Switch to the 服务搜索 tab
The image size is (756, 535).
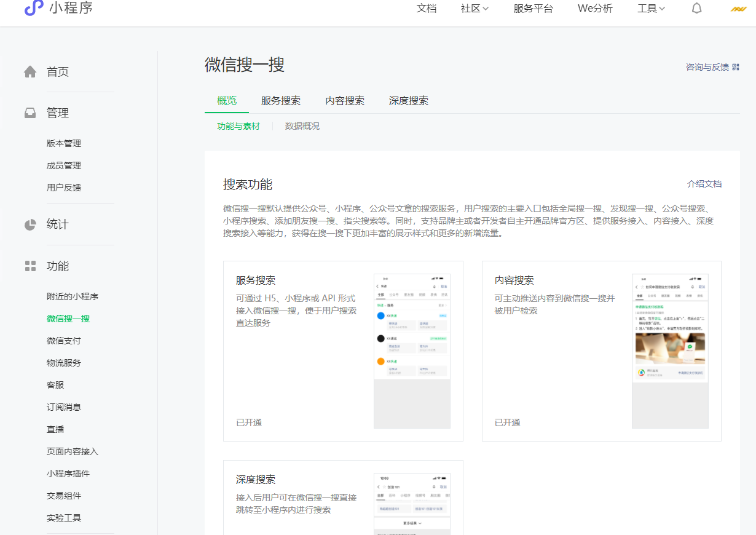281,101
